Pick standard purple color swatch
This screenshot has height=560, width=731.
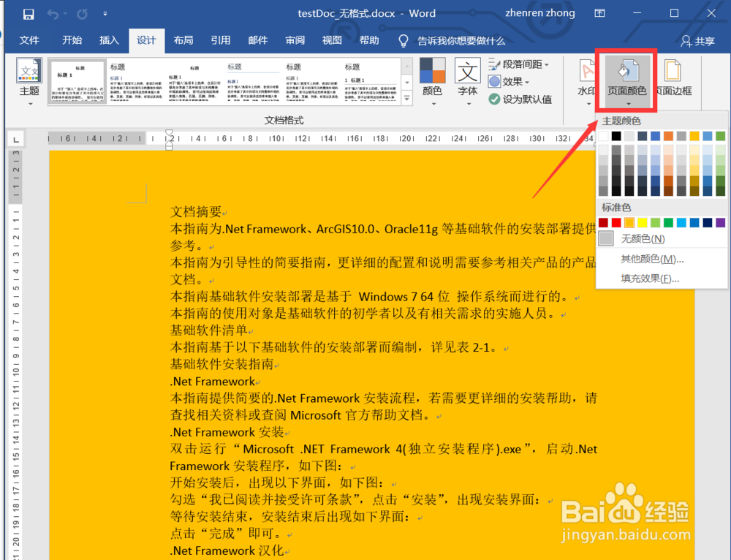click(721, 222)
